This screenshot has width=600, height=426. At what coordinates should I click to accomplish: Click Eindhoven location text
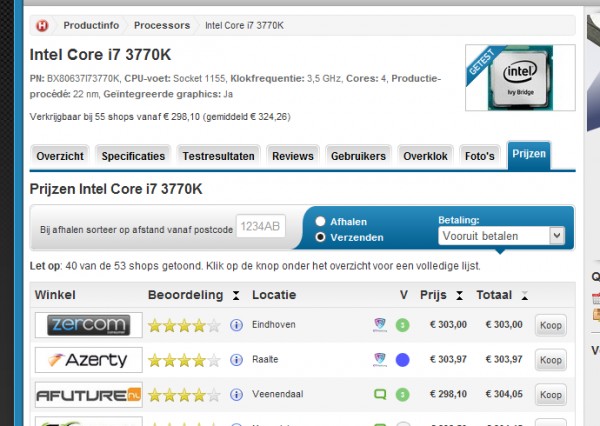tap(274, 325)
